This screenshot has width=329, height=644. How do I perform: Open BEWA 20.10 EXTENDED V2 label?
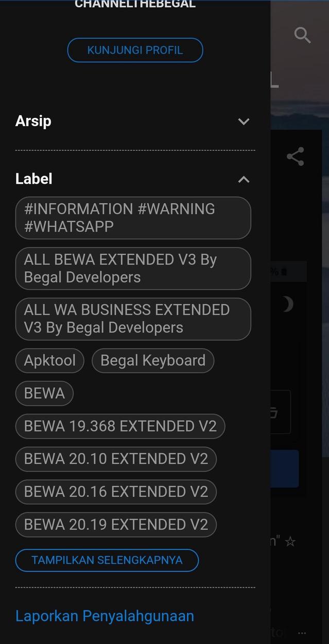116,459
